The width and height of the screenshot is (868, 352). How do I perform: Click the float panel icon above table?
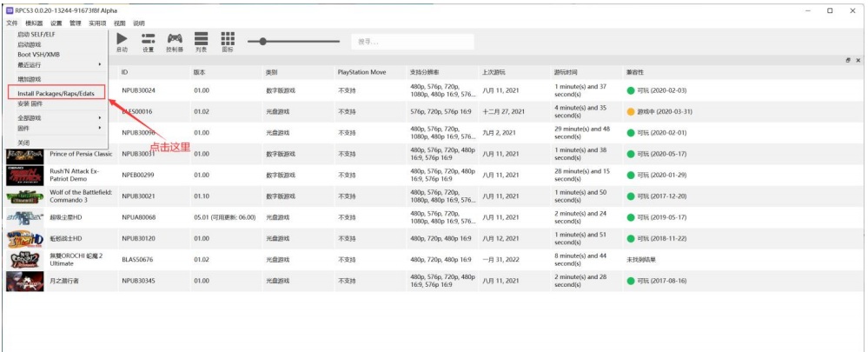coord(848,60)
